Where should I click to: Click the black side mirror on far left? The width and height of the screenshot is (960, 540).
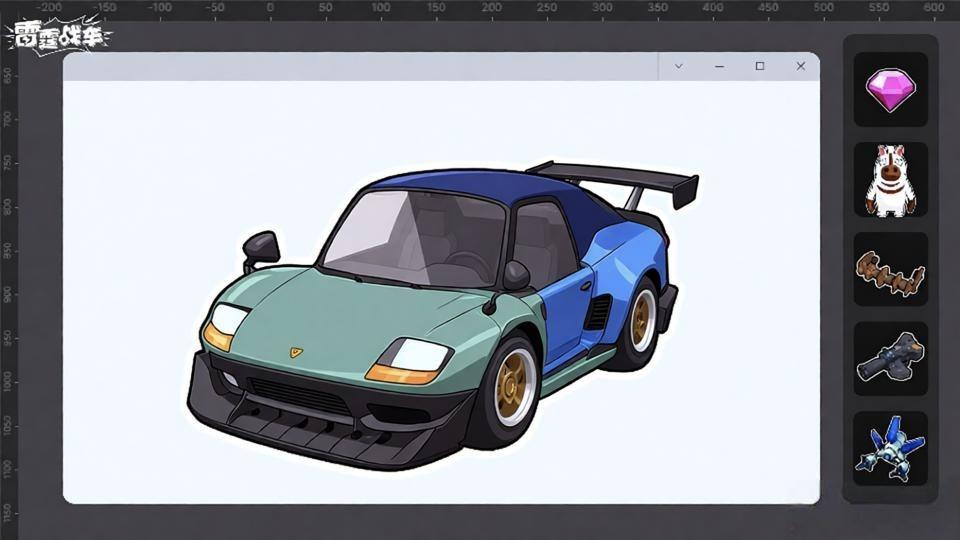point(261,246)
